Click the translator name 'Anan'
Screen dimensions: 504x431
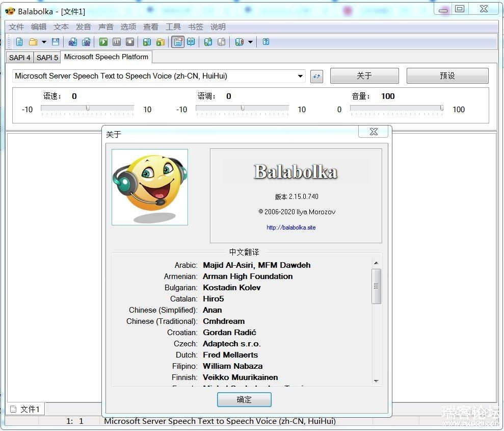click(212, 310)
